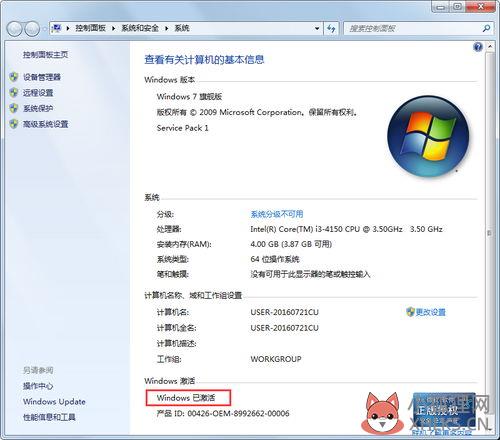Click the search magnifier icon

(486, 29)
